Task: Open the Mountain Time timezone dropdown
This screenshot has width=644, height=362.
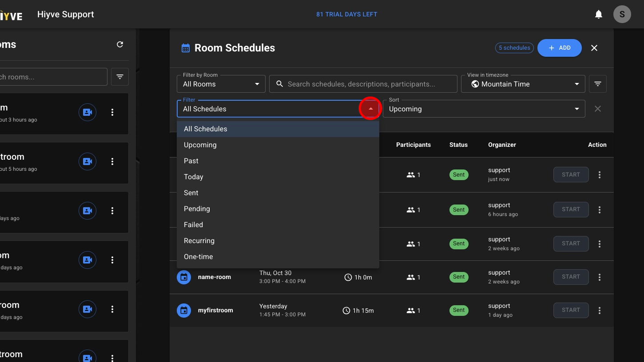Action: point(523,84)
